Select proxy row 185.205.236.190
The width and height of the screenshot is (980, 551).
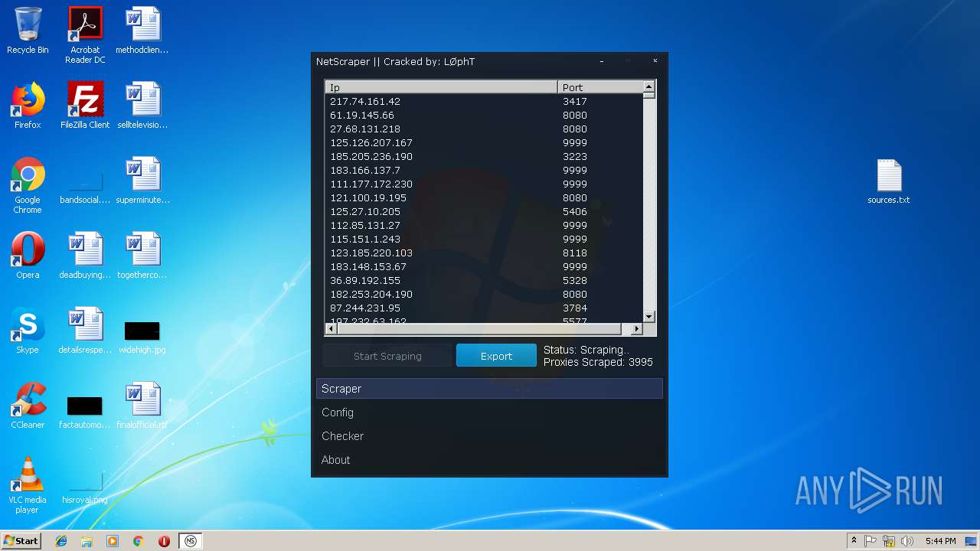484,156
